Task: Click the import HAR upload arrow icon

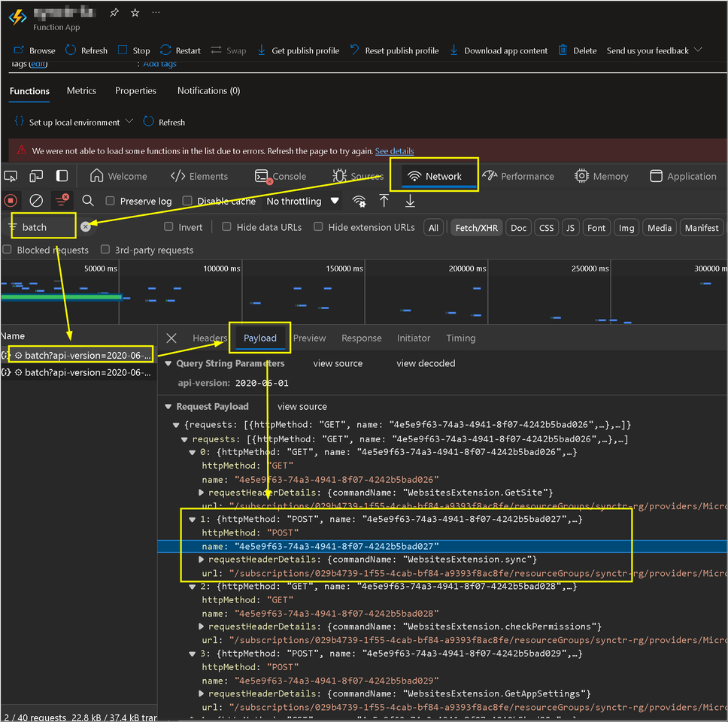Action: tap(384, 201)
